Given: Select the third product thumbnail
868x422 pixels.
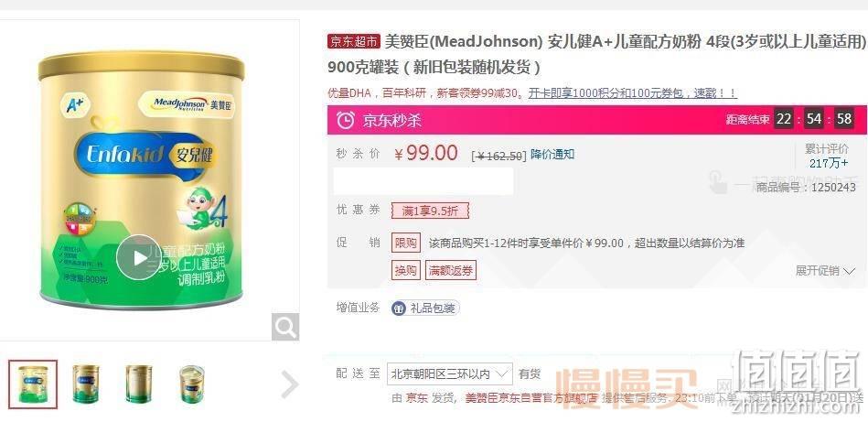Looking at the screenshot, I should [x=138, y=384].
